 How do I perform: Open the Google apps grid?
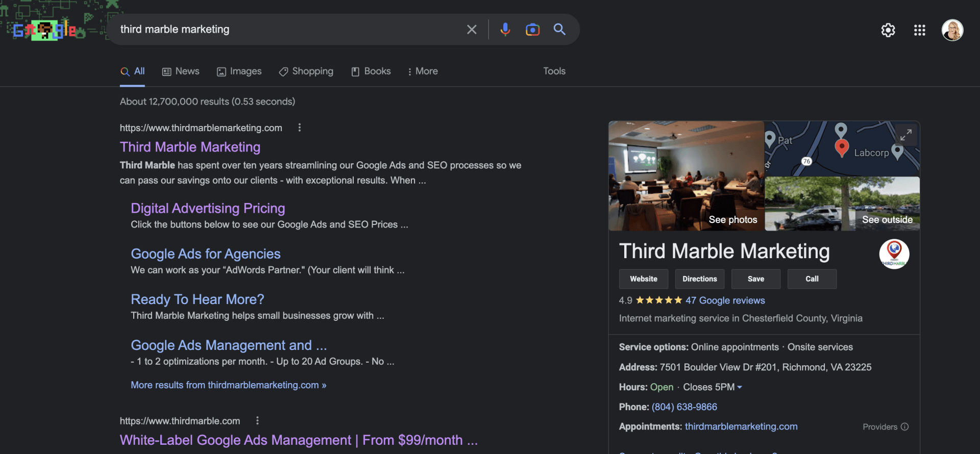coord(919,30)
